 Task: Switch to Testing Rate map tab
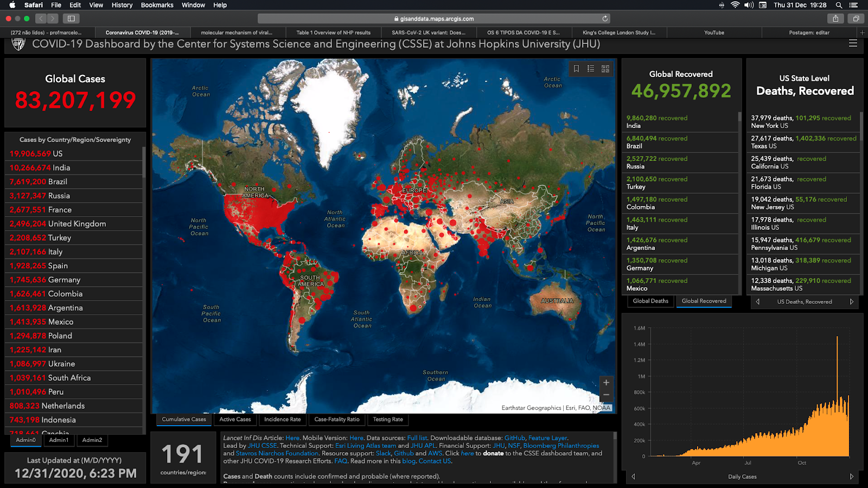point(388,419)
